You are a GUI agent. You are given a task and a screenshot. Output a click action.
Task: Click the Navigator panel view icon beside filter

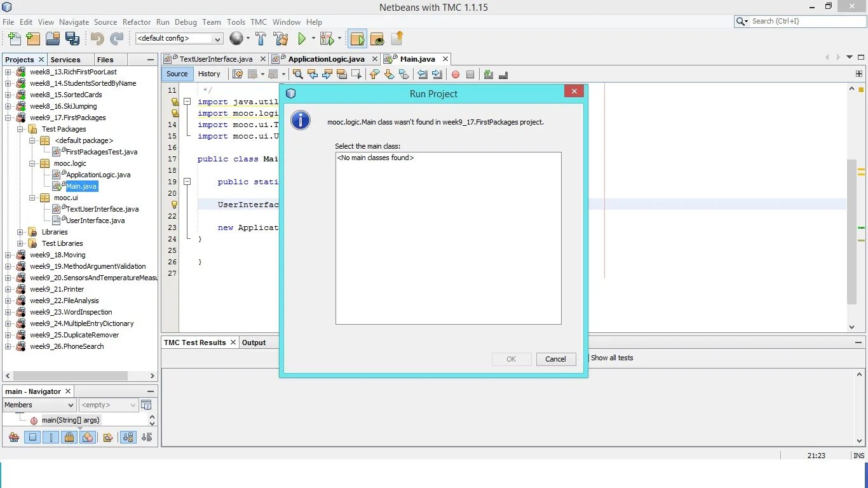click(147, 405)
